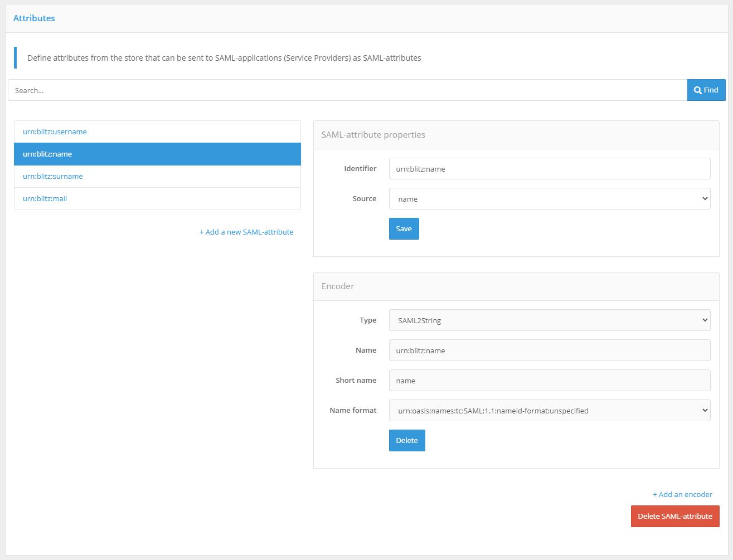This screenshot has height=560, width=733.
Task: Select urn:blitz:username in the attribute list
Action: coord(55,132)
